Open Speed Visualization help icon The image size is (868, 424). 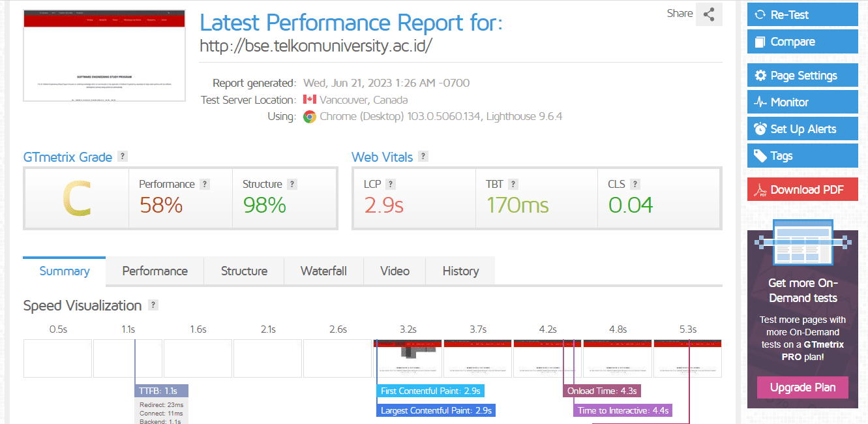point(153,305)
